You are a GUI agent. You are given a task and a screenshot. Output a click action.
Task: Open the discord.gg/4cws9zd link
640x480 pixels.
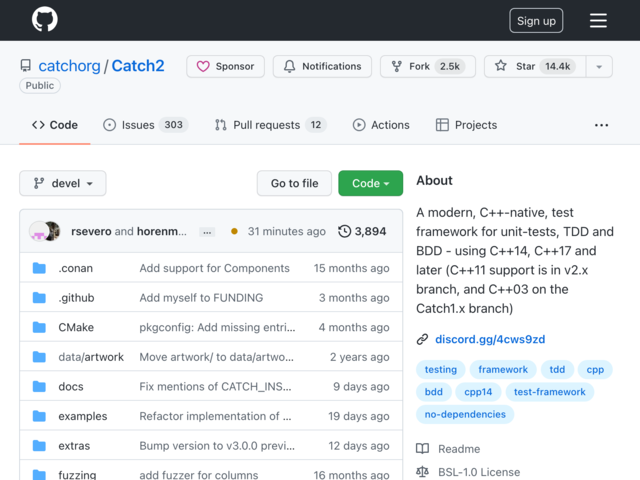click(x=490, y=340)
